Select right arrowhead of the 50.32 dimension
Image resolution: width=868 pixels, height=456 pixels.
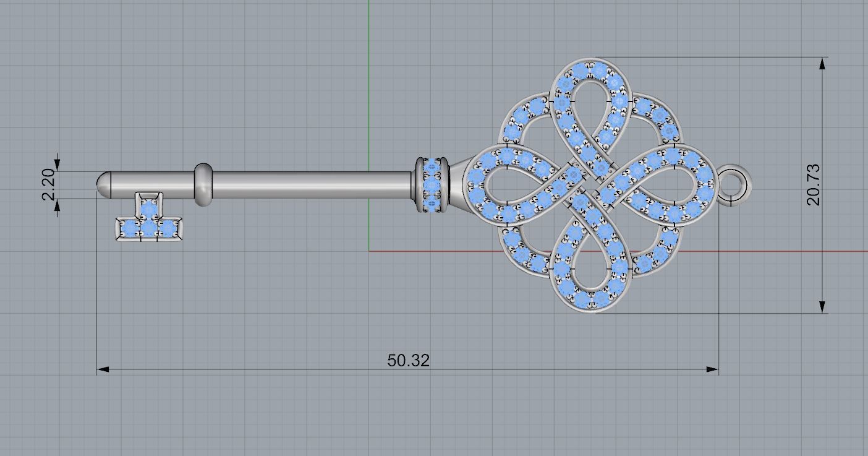(x=713, y=369)
